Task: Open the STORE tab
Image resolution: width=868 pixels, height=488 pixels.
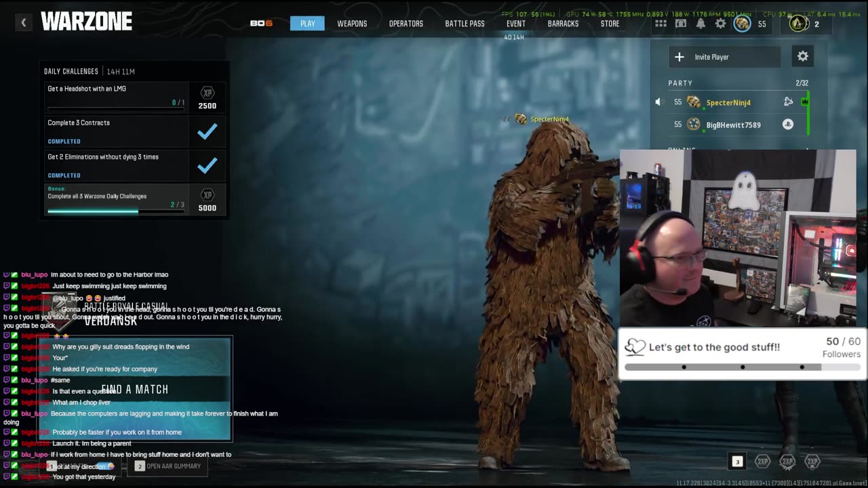Action: click(x=610, y=24)
